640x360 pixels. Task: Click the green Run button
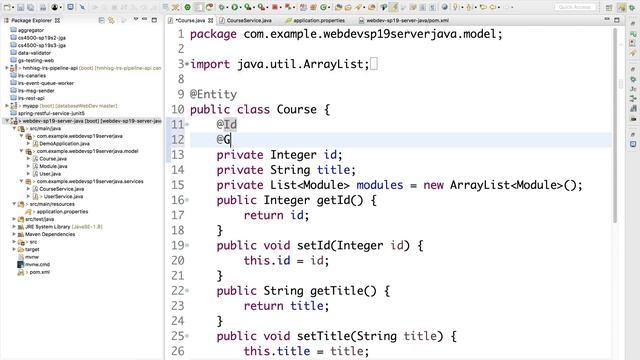click(x=235, y=7)
